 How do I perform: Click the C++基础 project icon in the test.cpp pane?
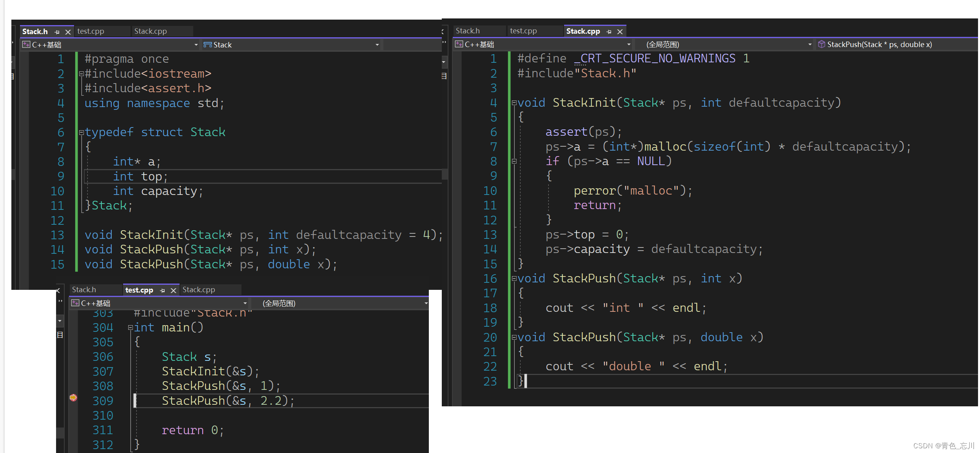(x=75, y=303)
